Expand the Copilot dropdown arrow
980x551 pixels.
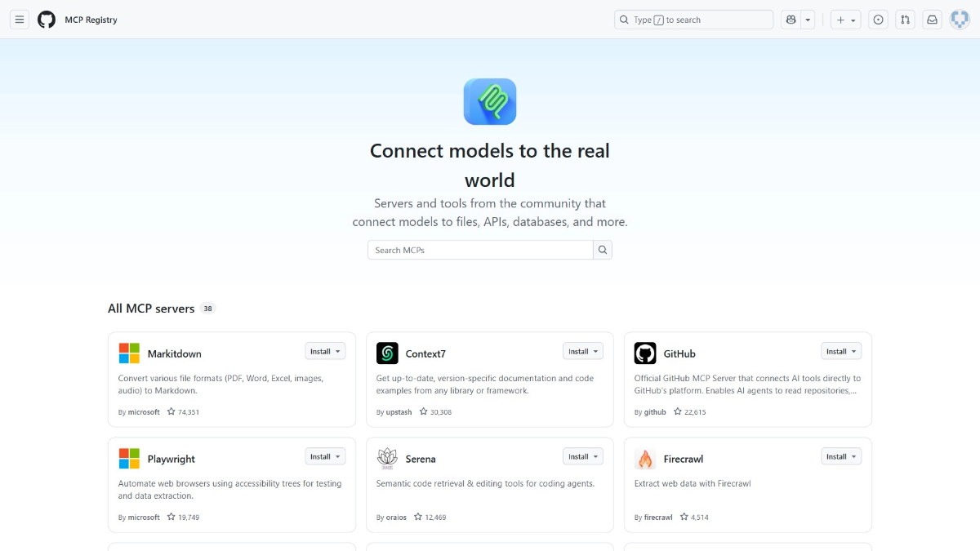coord(808,19)
